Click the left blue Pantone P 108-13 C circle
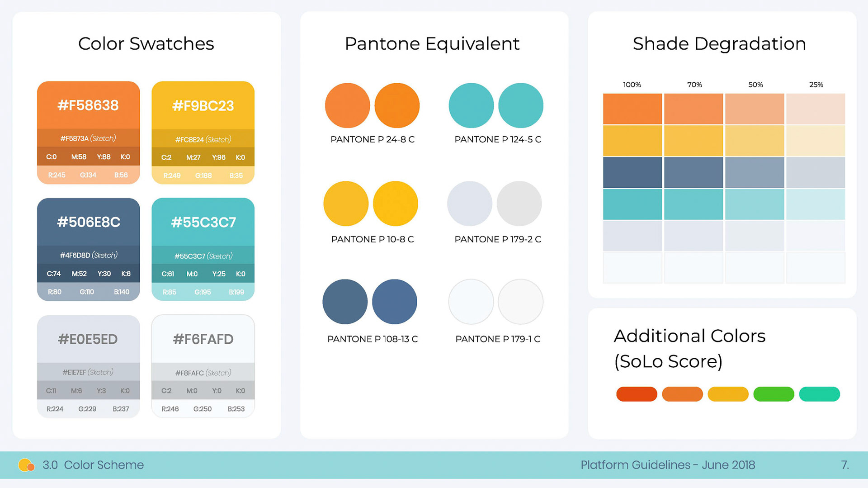The image size is (868, 488). click(x=345, y=302)
